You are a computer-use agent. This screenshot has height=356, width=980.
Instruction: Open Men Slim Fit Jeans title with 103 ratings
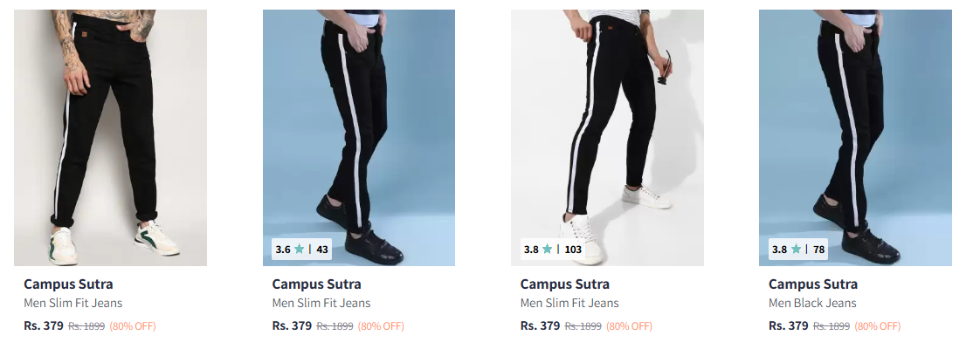click(x=569, y=304)
